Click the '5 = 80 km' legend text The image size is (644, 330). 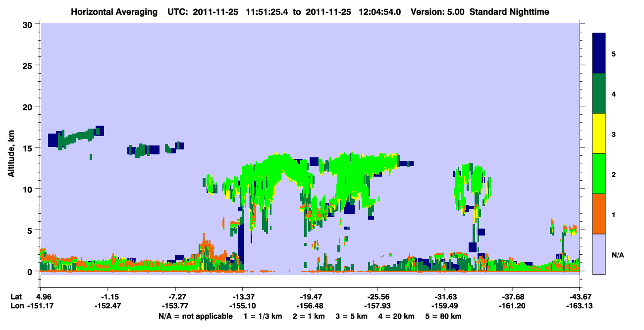pos(442,316)
